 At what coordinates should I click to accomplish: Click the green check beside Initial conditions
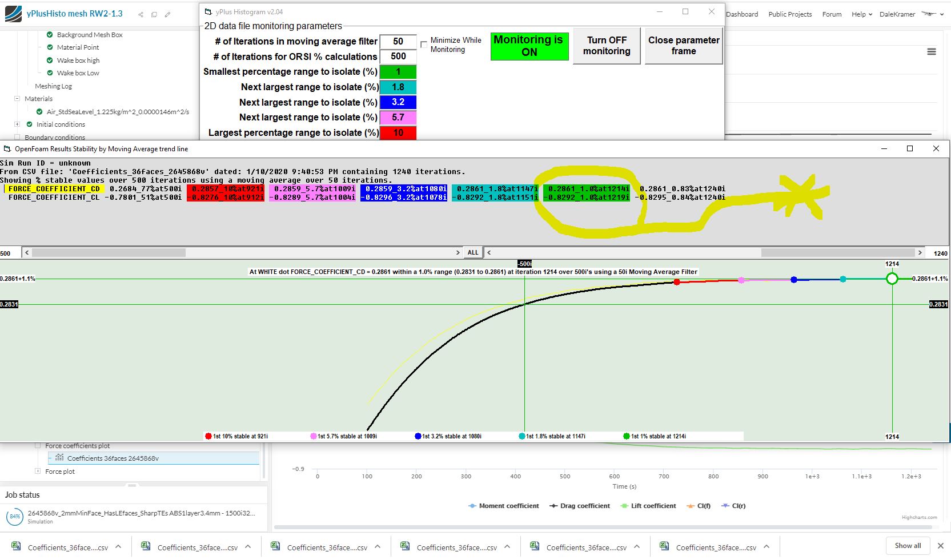tap(29, 124)
